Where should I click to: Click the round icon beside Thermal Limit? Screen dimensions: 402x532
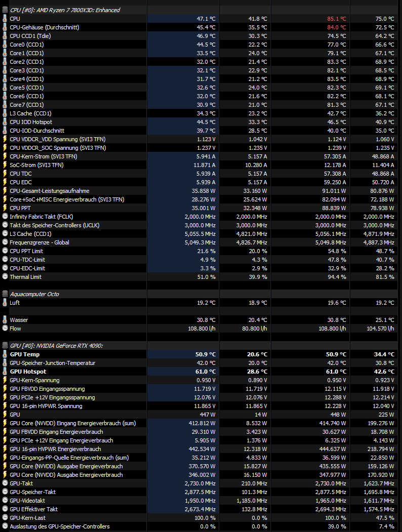pos(5,277)
